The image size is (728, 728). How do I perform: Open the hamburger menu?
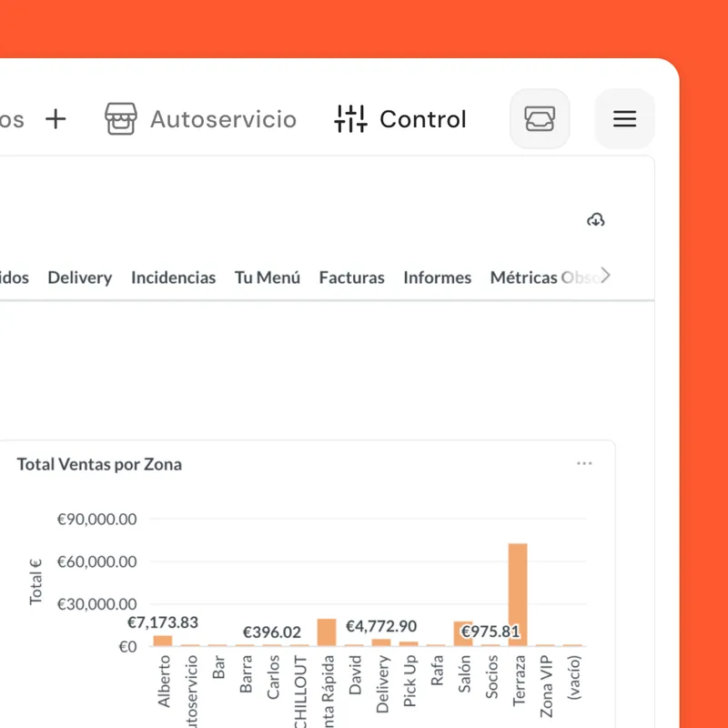pos(624,119)
